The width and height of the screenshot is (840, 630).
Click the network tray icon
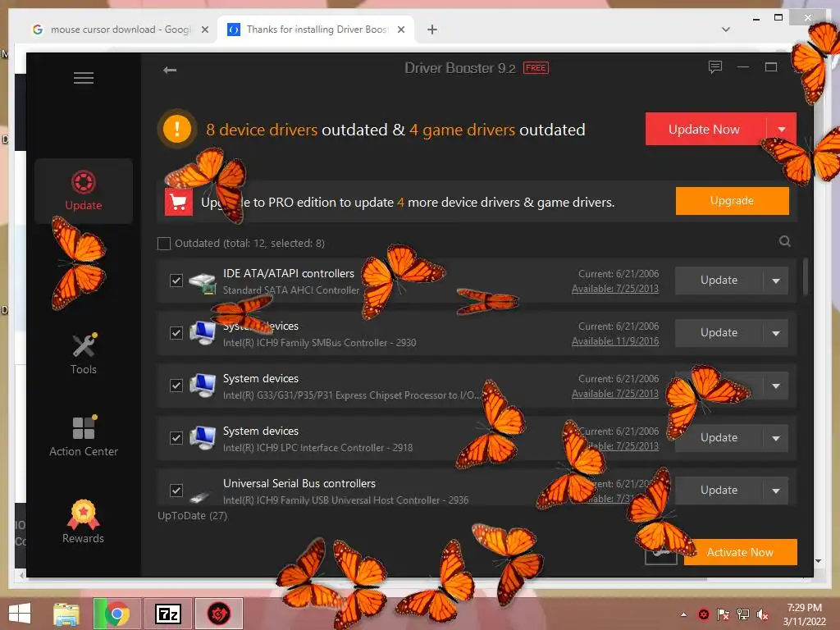(743, 614)
